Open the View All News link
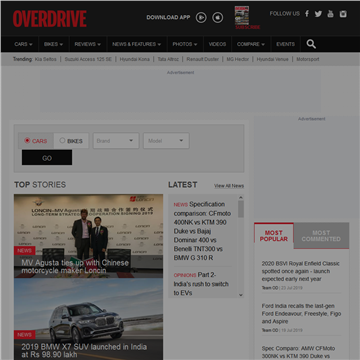Viewport: 360px width, 360px height. (229, 186)
